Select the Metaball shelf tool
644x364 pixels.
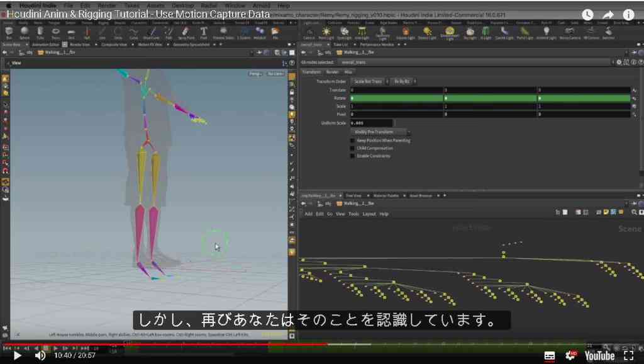pos(260,33)
